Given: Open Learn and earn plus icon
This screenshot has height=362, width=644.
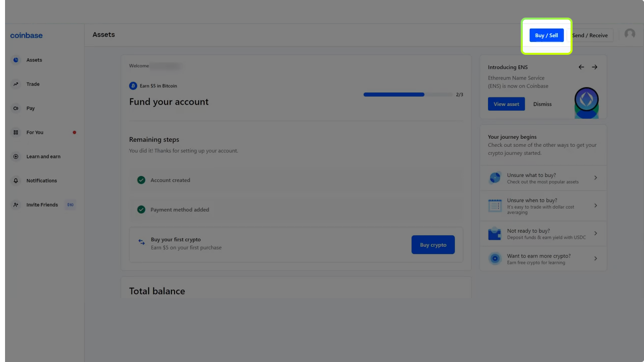Looking at the screenshot, I should pyautogui.click(x=16, y=156).
